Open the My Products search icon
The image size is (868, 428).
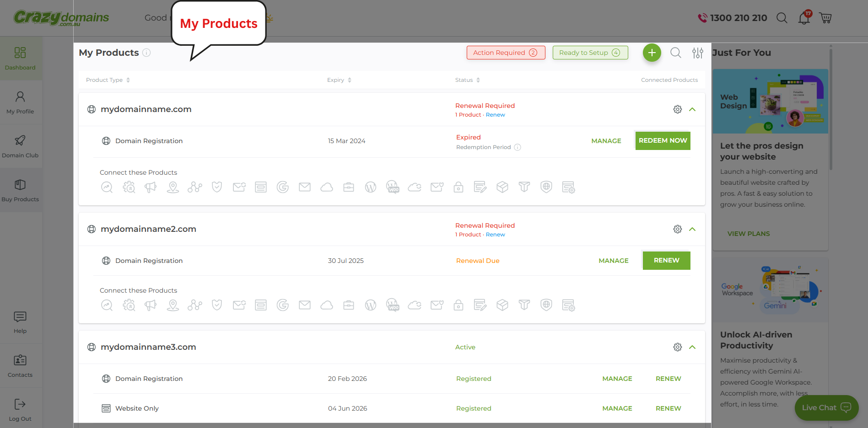pos(676,53)
